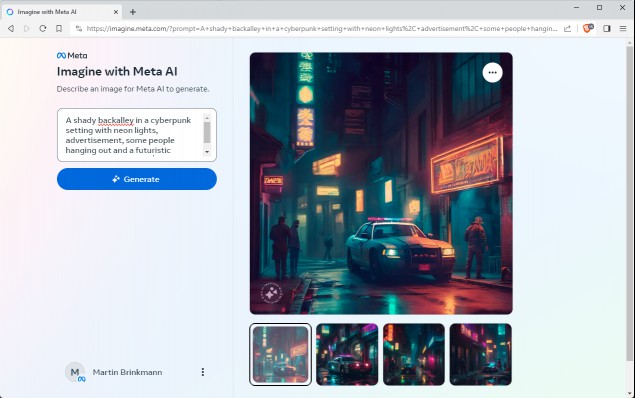
Task: Click the prompt text box scrollbar thumb
Action: click(207, 133)
